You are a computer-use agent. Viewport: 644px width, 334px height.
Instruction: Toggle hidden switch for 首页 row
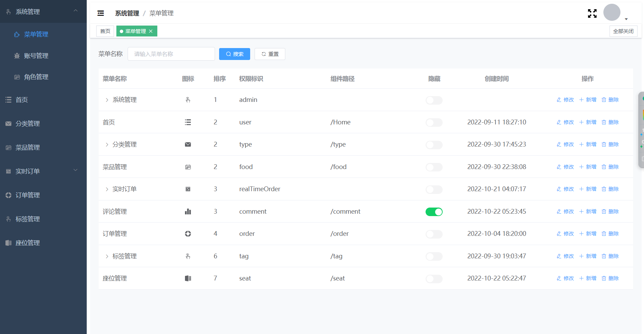pyautogui.click(x=434, y=122)
